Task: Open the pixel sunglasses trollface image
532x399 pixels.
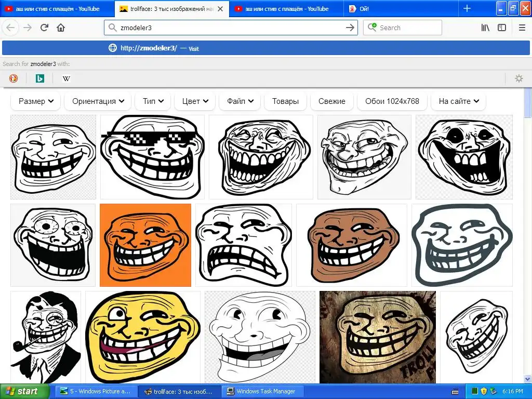Action: tap(152, 157)
